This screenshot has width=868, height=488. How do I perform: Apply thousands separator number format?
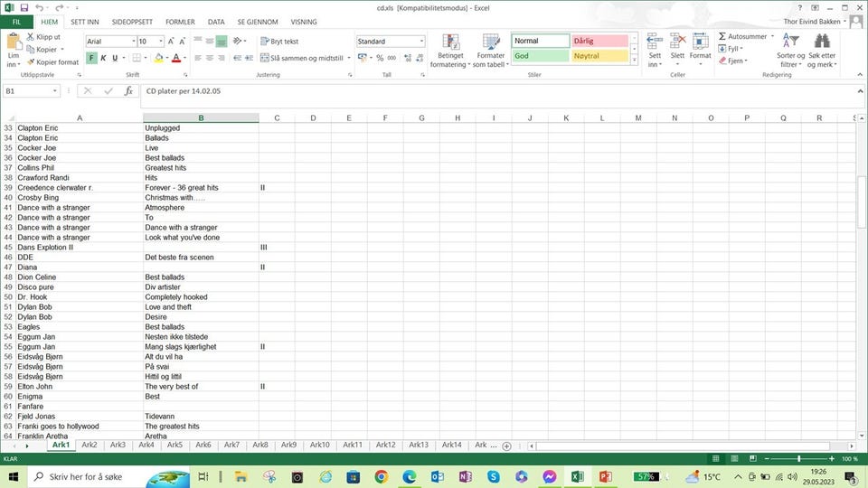coord(392,58)
